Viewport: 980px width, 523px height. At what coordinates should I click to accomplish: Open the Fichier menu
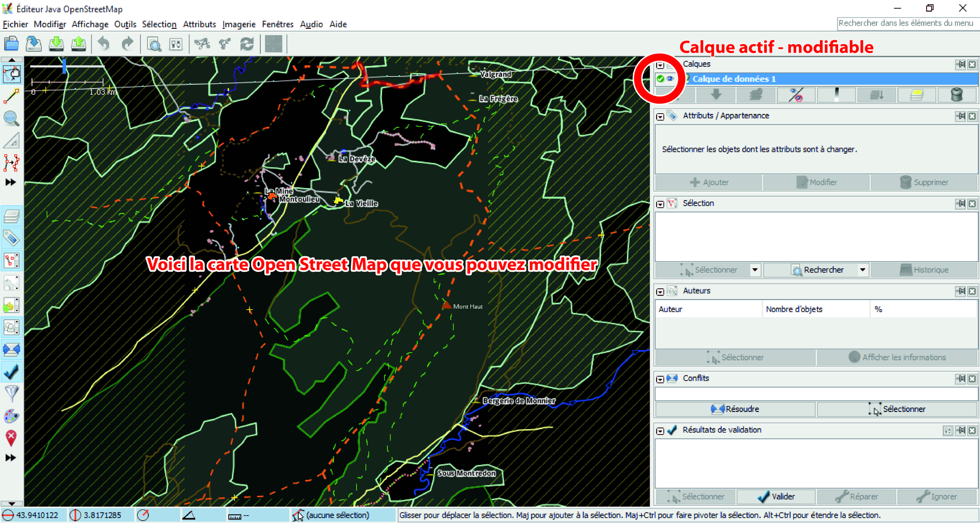pyautogui.click(x=16, y=24)
